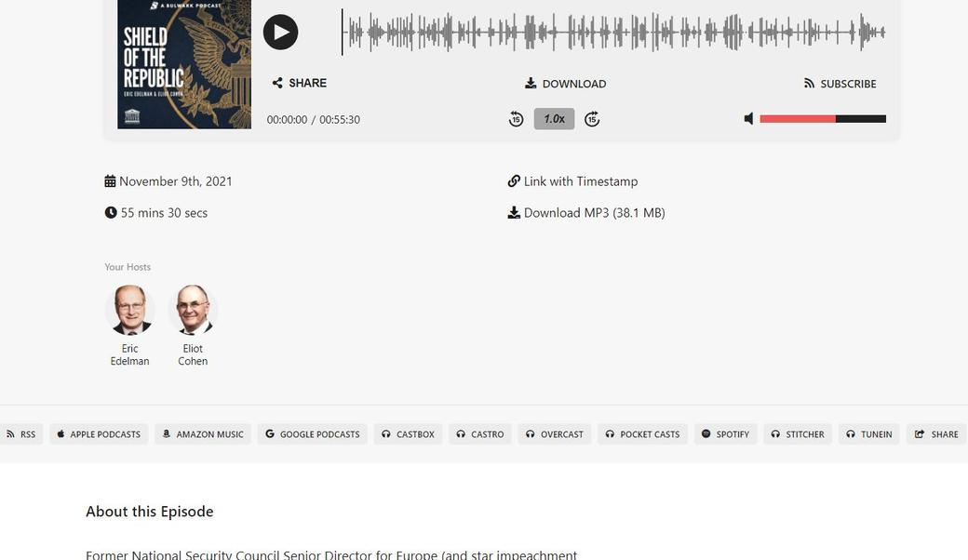Skip forward 15 seconds
Viewport: 968px width, 560px height.
(592, 119)
